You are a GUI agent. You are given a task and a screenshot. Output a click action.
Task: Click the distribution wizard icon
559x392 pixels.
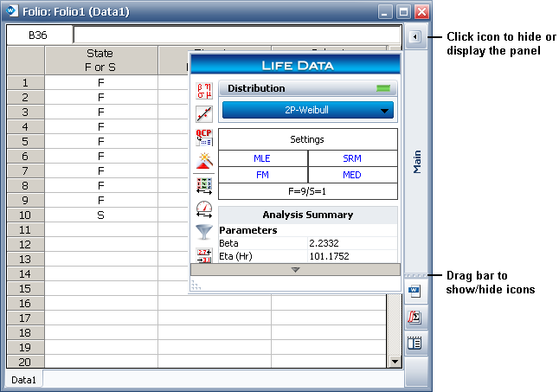tap(204, 161)
